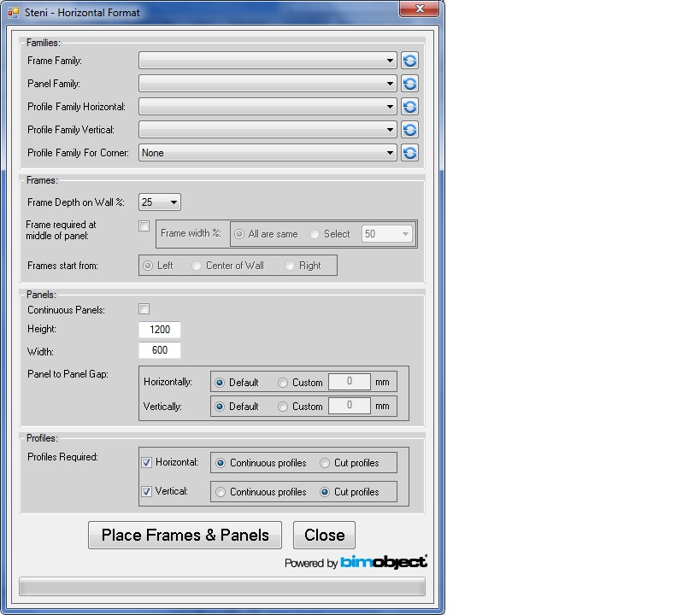
Task: Enable Continuous Panels
Action: (144, 309)
